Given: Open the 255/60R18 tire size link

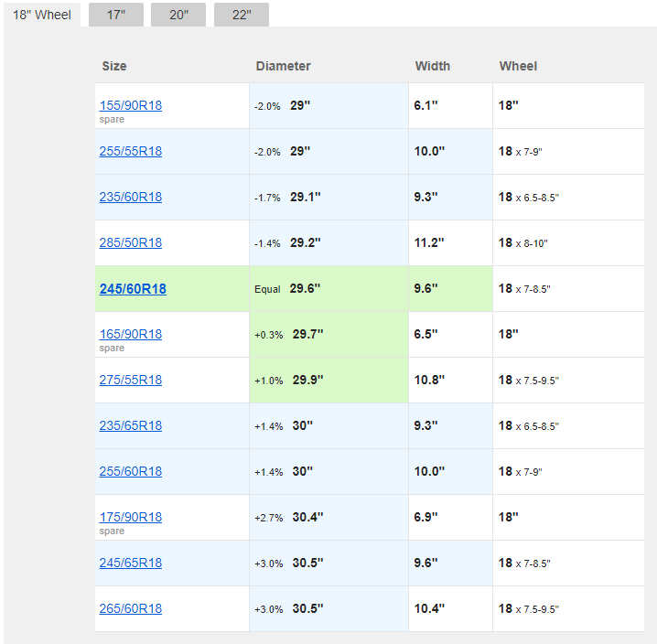Looking at the screenshot, I should 130,471.
